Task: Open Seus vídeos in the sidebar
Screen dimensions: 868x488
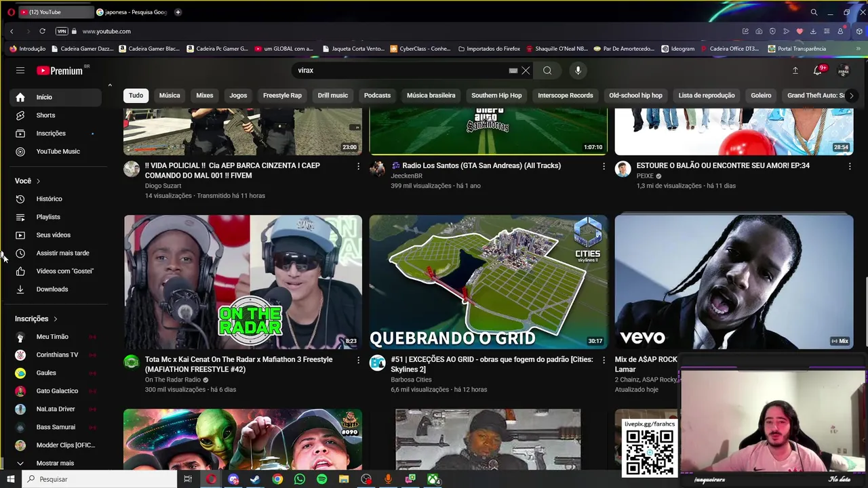Action: pos(56,235)
